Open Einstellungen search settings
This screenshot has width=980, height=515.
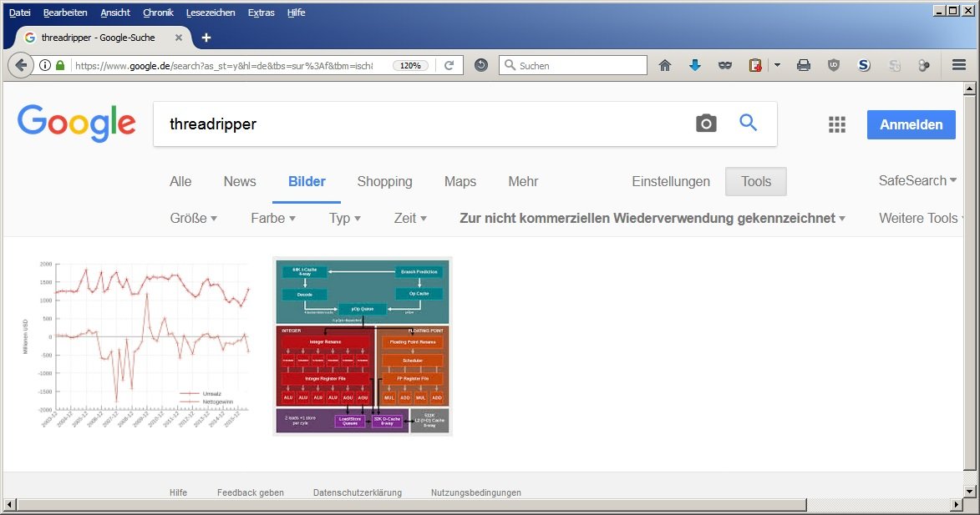click(671, 182)
